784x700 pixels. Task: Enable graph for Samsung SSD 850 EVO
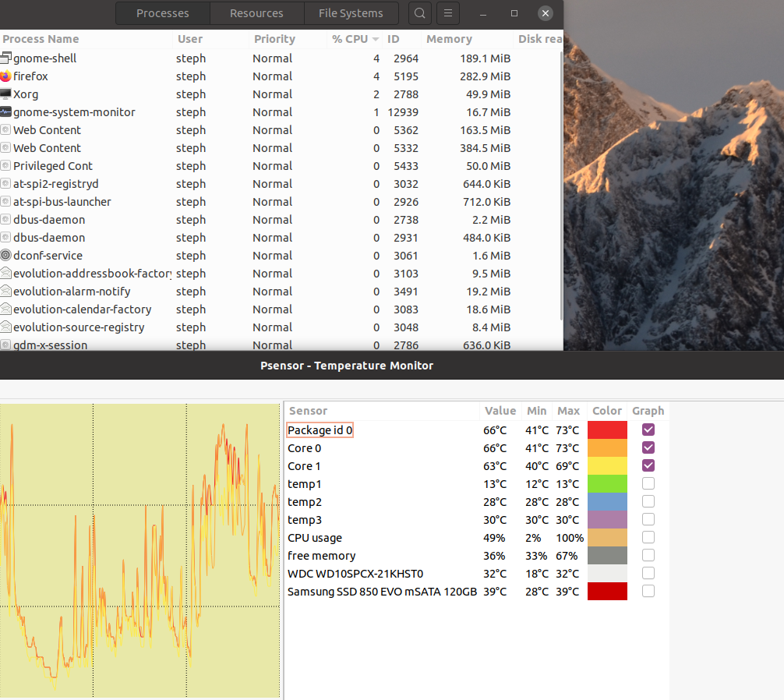pos(648,591)
